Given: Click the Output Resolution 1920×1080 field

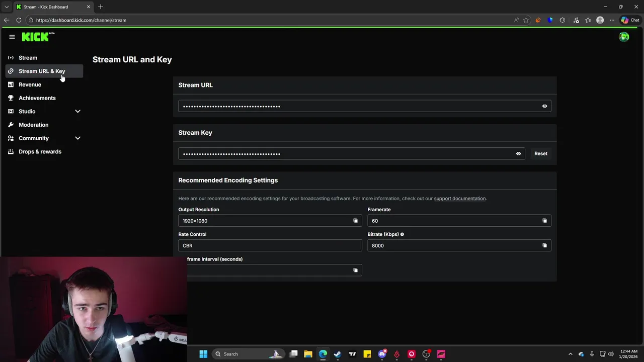Looking at the screenshot, I should pos(270,221).
